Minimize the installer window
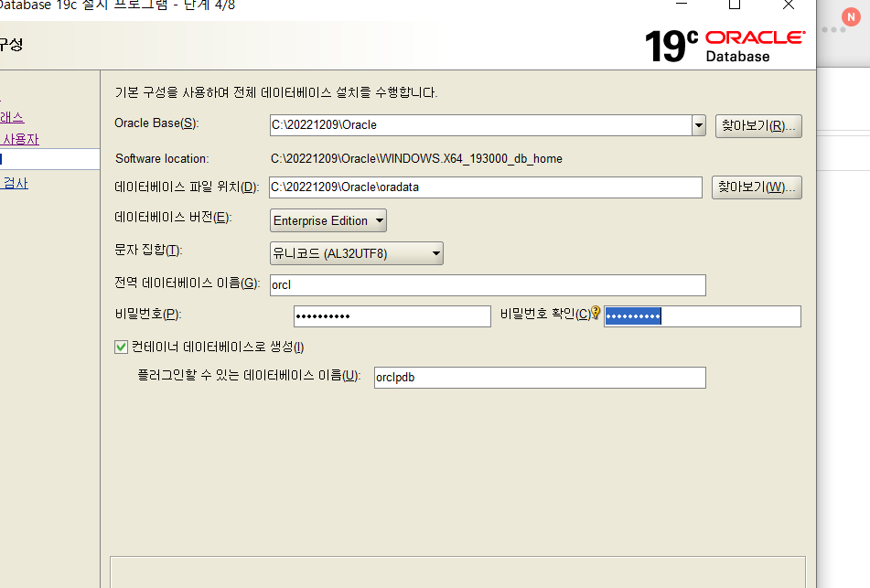 pyautogui.click(x=682, y=4)
